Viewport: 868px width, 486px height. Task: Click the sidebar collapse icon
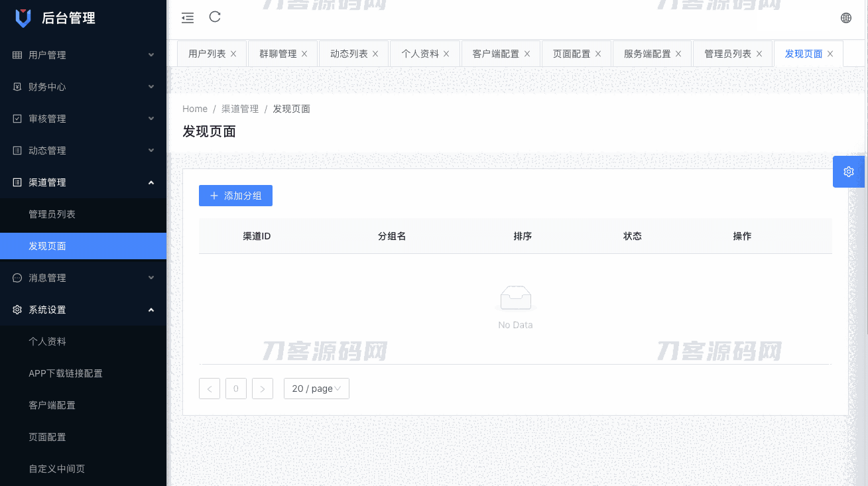click(188, 18)
